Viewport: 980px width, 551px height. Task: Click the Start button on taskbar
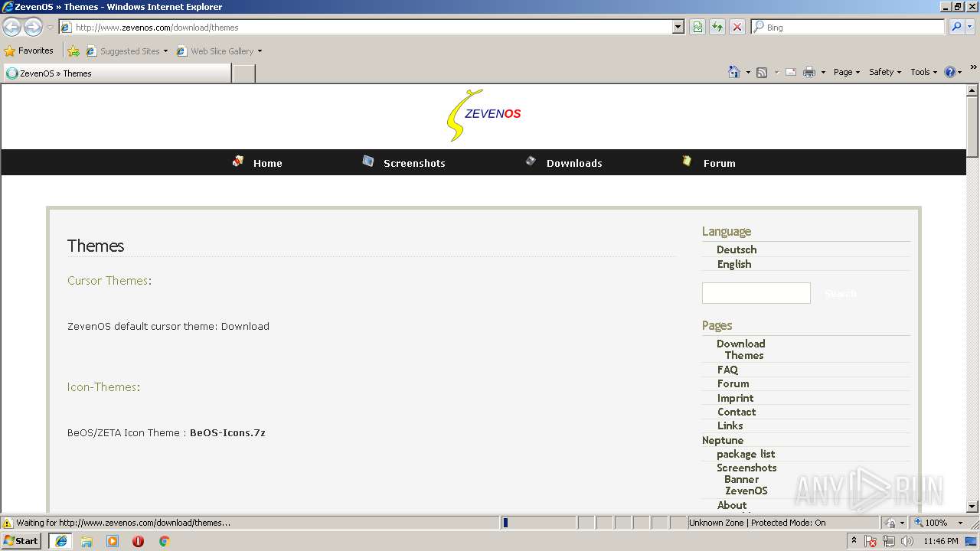click(x=21, y=541)
